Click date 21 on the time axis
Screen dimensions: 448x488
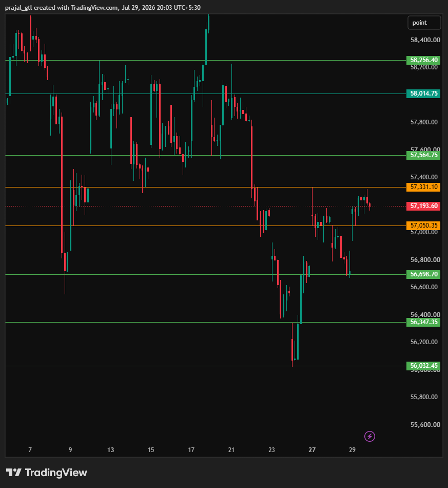click(x=231, y=449)
